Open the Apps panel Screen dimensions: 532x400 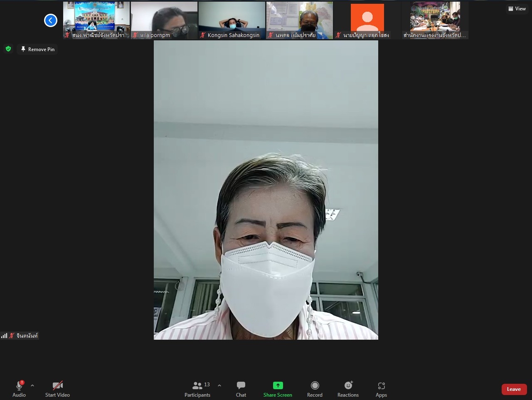[x=381, y=385]
